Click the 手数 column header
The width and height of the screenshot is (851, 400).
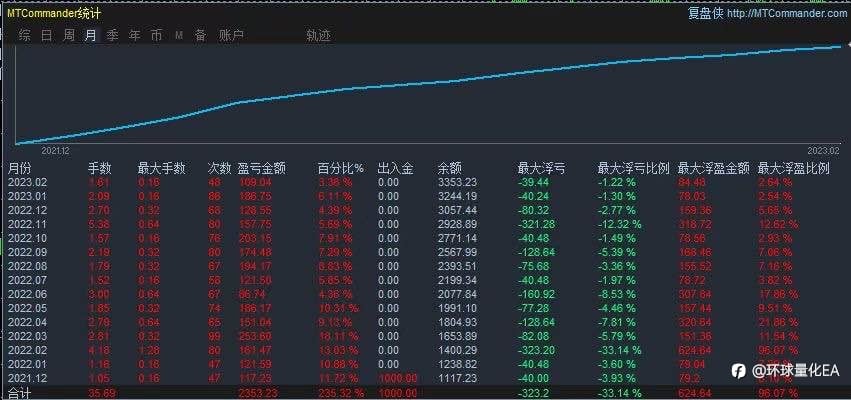coord(100,168)
